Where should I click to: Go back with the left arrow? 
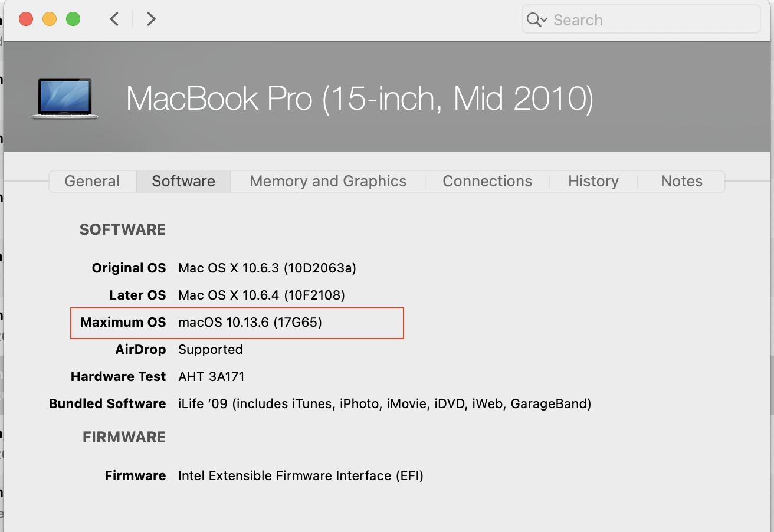tap(114, 19)
